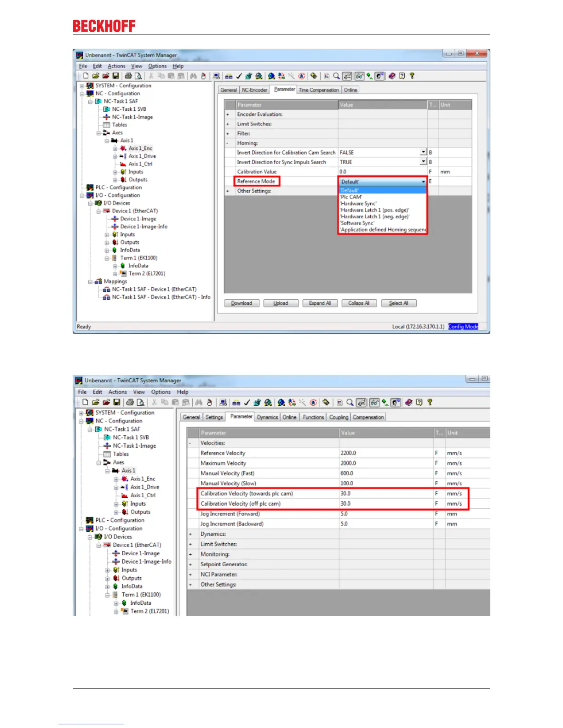The image size is (563, 728).
Task: Select Axis 1_Enc in upper window tree
Action: click(140, 148)
